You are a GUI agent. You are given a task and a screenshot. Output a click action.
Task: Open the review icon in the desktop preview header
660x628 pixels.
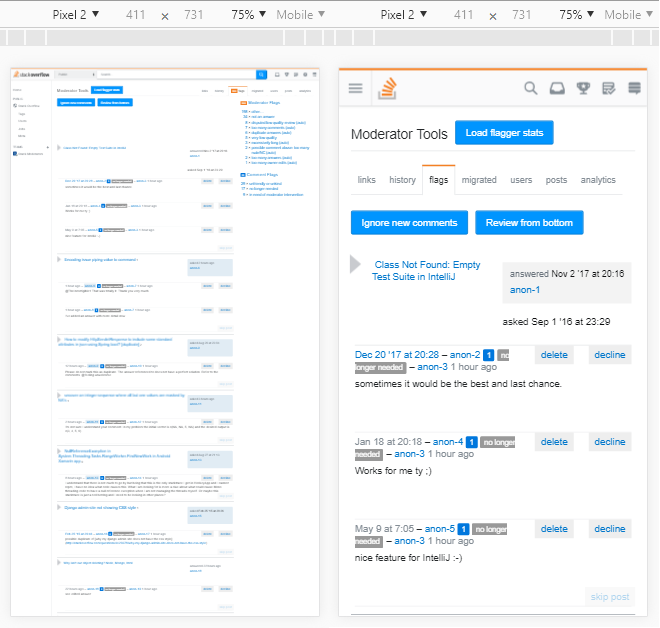(296, 75)
